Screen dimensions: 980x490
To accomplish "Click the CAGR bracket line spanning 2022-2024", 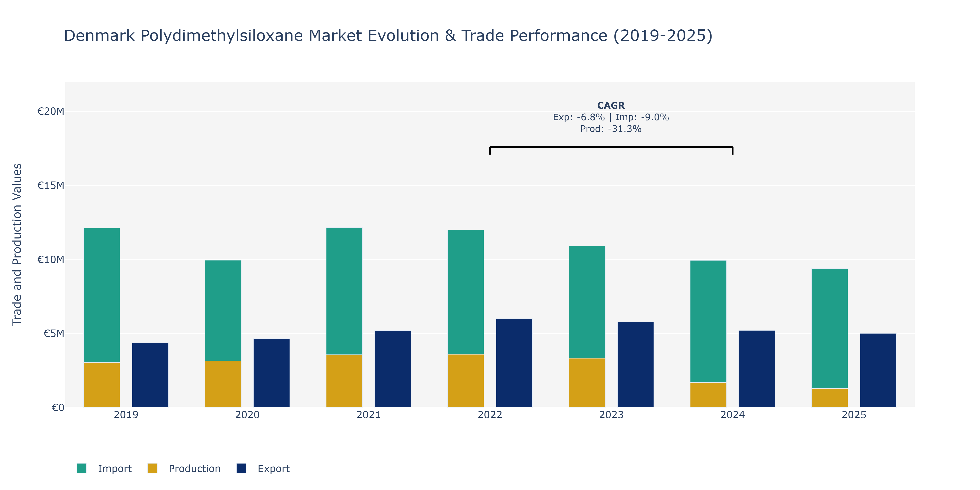I will (x=611, y=147).
